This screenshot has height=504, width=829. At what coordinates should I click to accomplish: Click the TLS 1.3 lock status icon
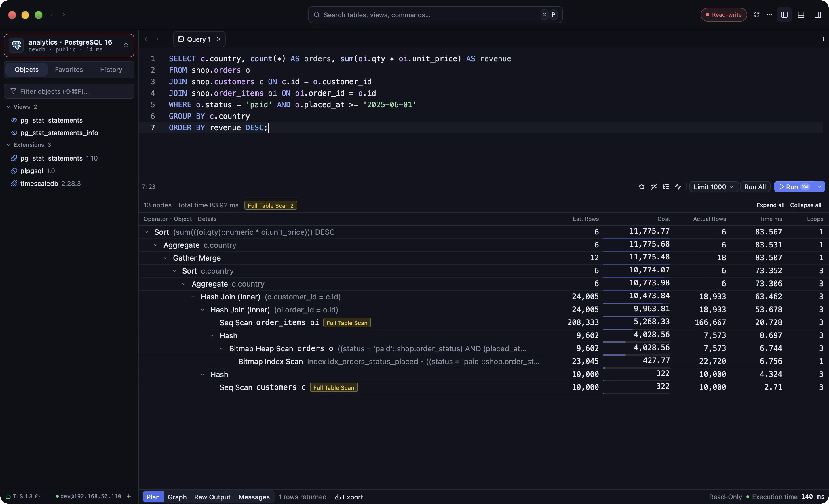point(8,496)
